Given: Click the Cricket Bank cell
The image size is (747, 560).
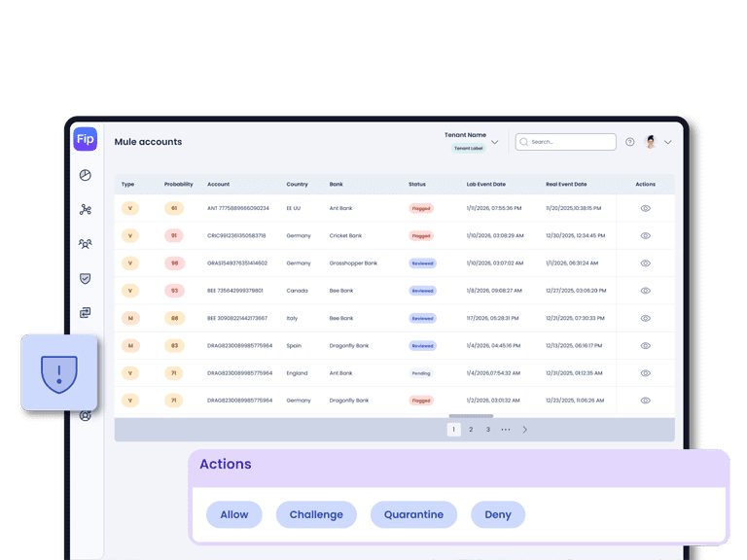Looking at the screenshot, I should (x=345, y=235).
